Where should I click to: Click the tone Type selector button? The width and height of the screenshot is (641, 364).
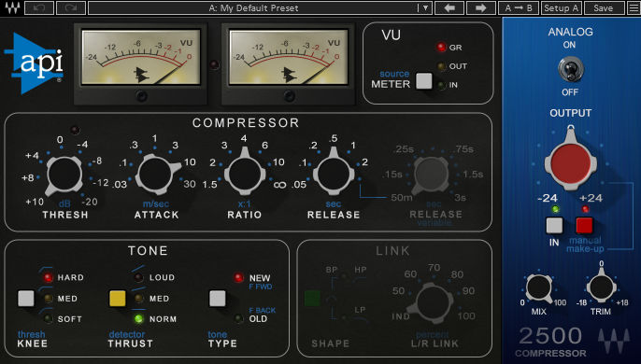click(x=218, y=299)
